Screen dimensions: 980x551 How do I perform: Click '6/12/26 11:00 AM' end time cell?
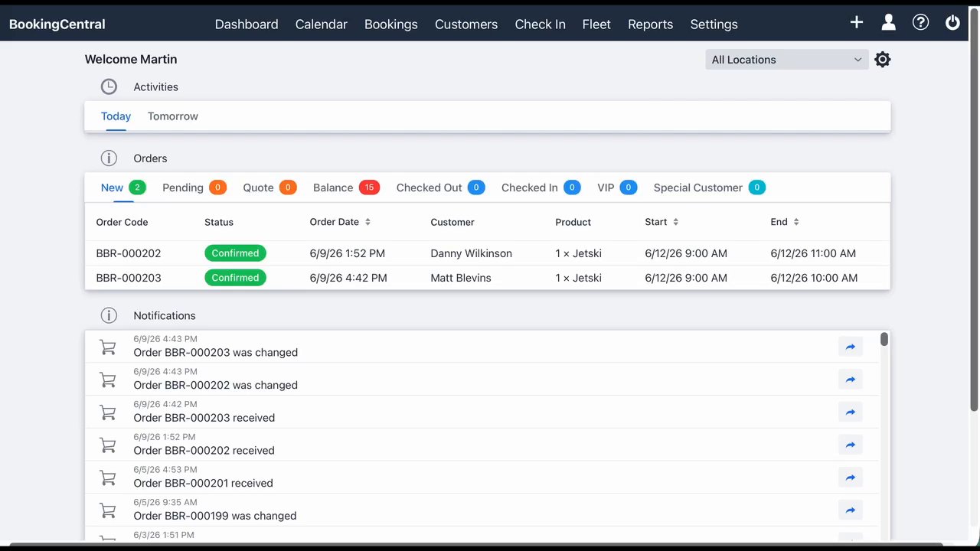[x=813, y=253]
